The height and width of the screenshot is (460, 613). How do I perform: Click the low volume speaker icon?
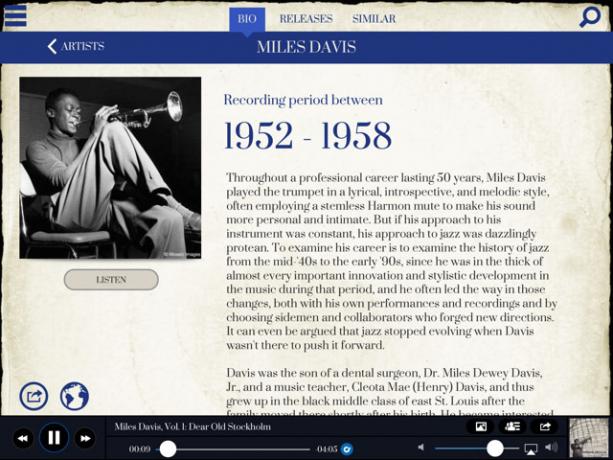[x=421, y=447]
